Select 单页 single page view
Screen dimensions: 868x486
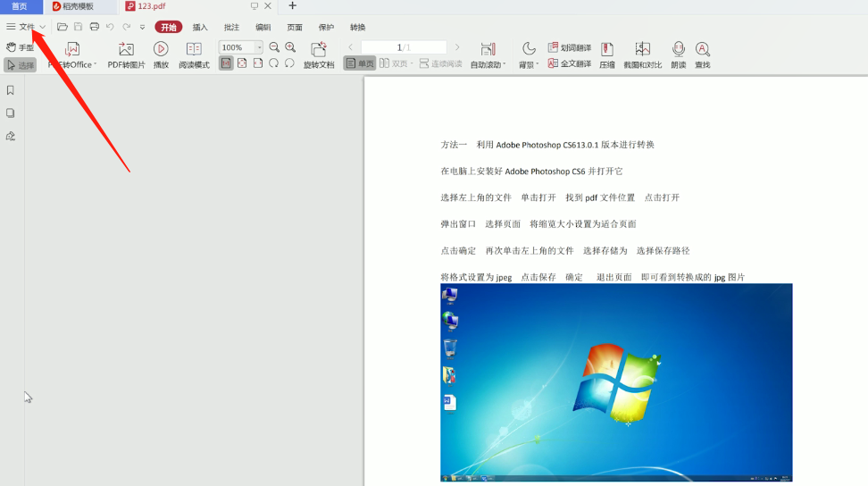(x=360, y=63)
